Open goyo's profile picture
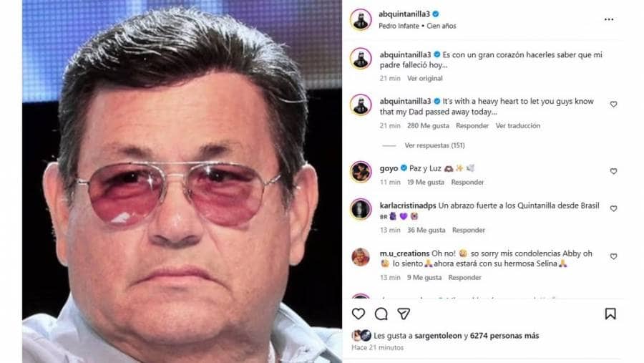Image resolution: width=644 pixels, height=363 pixels. pyautogui.click(x=361, y=171)
